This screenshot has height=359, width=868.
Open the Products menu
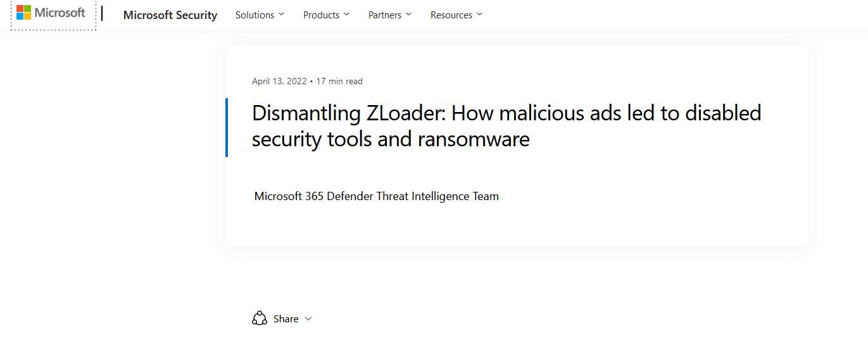pos(321,15)
